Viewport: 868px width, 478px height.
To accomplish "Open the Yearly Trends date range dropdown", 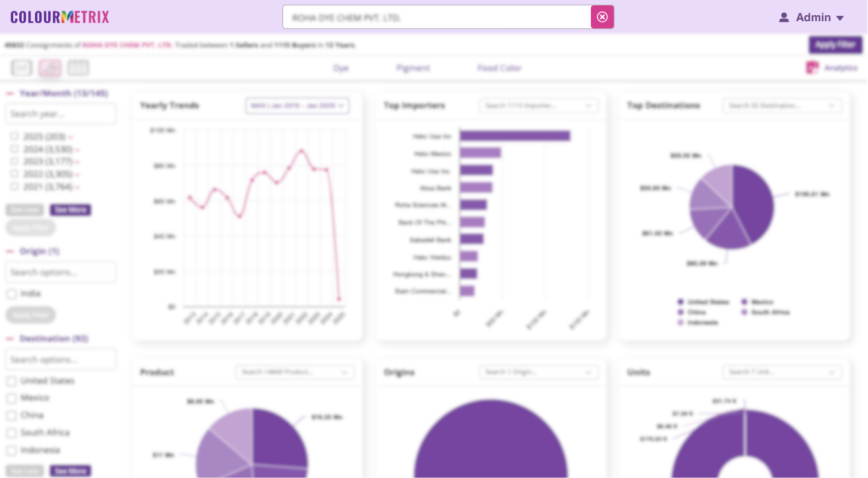I will click(x=297, y=105).
